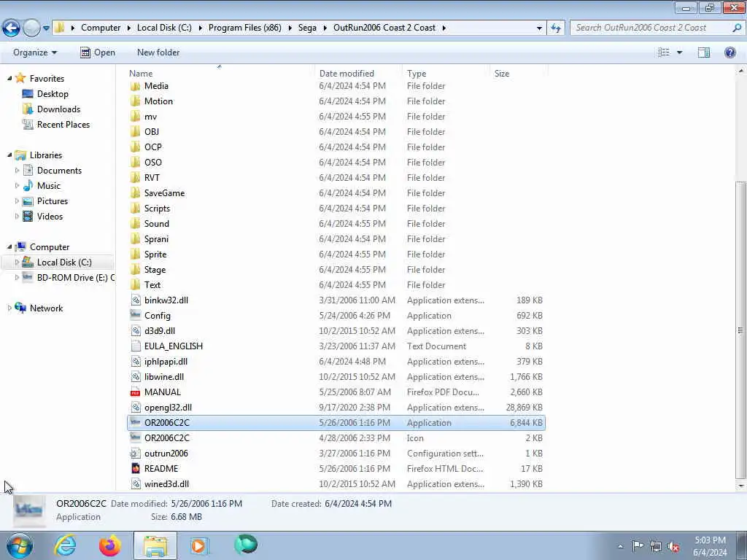Select the Media folder icon
The width and height of the screenshot is (747, 560).
(x=135, y=86)
